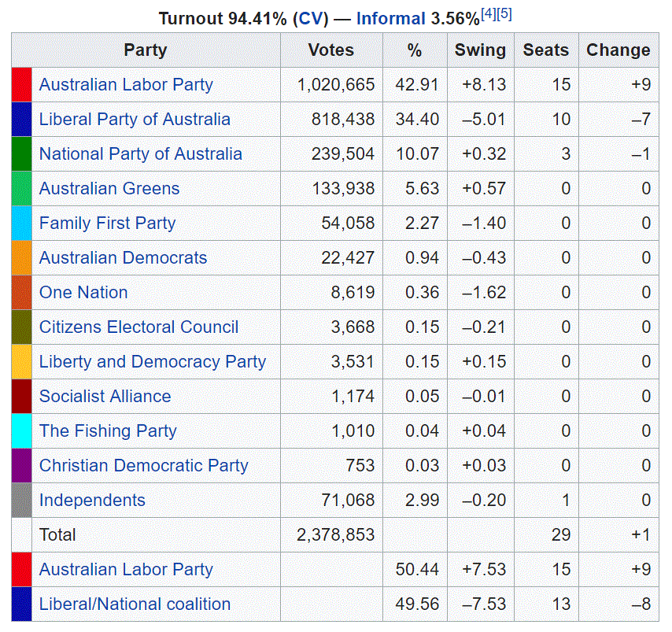This screenshot has height=632, width=672.
Task: Click the Liberal Party of Australia link
Action: [135, 120]
